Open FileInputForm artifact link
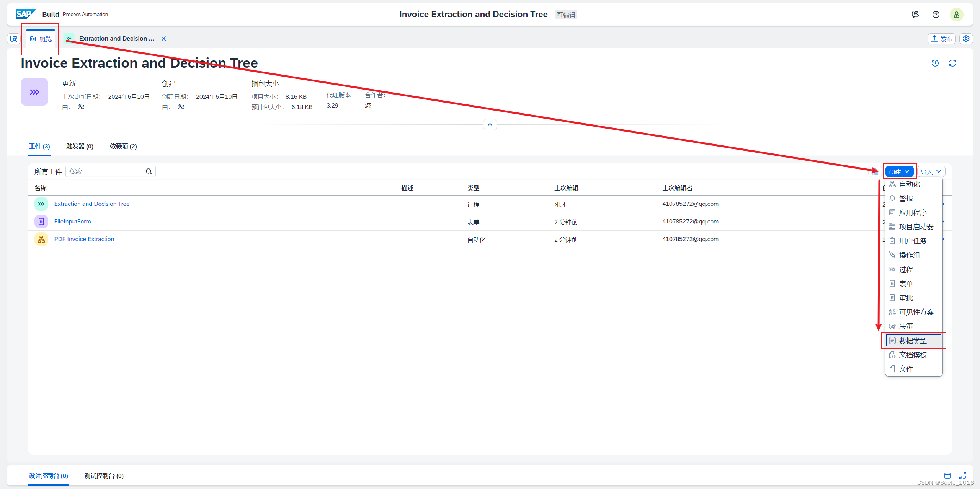Image resolution: width=980 pixels, height=489 pixels. click(x=73, y=222)
